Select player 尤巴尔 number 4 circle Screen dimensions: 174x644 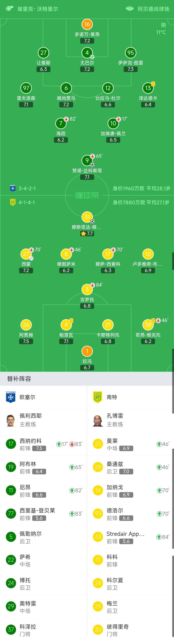click(87, 53)
